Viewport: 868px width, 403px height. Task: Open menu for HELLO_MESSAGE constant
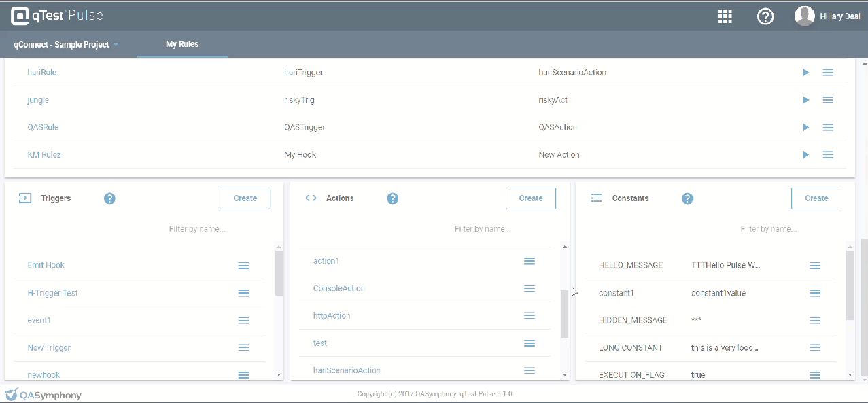click(x=815, y=265)
